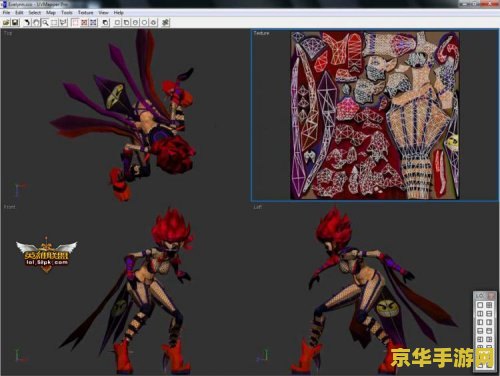Choose four-pane grid layout in layout palette

tap(489, 305)
